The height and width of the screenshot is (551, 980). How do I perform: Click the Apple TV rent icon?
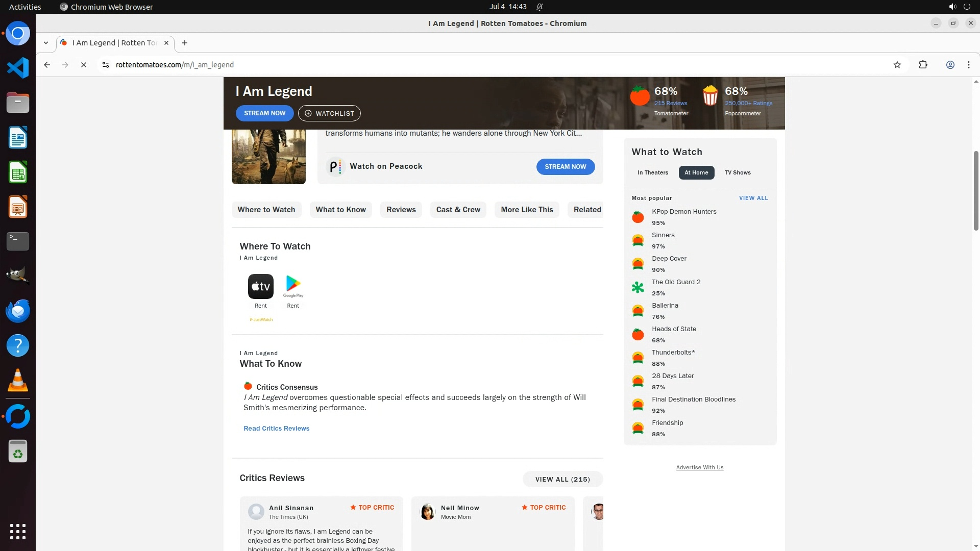tap(260, 286)
